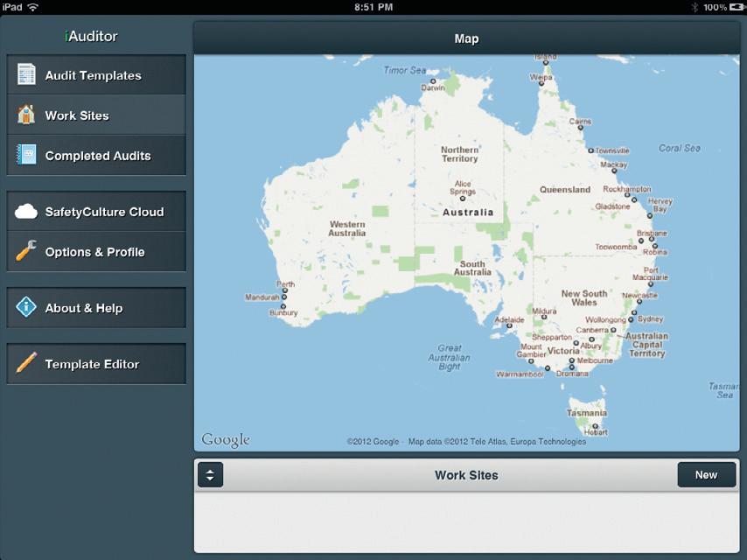Click the South Australia map label
Screen dimensions: 747x560
click(x=472, y=268)
